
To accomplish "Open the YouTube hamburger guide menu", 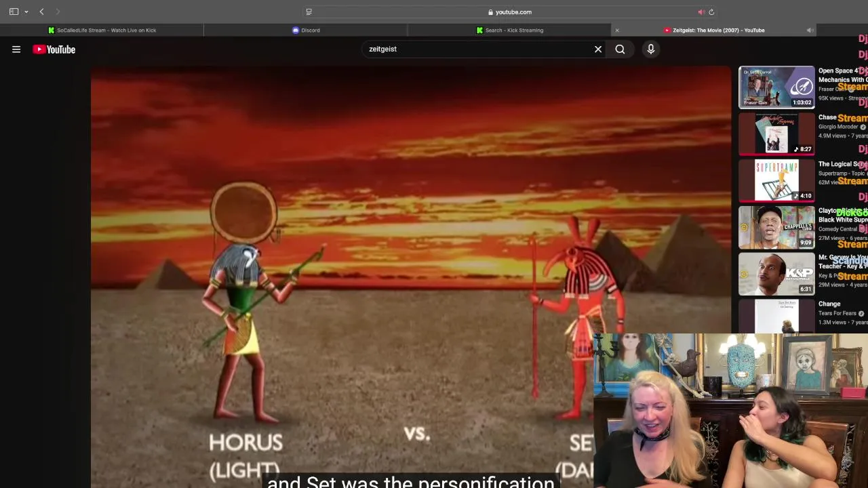I will [16, 49].
